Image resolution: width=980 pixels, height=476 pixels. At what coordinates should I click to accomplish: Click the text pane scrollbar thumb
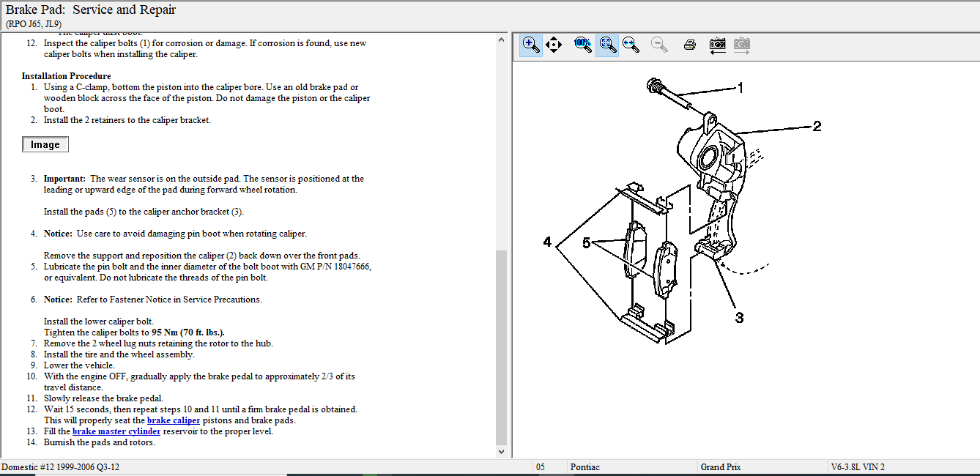coord(501,346)
